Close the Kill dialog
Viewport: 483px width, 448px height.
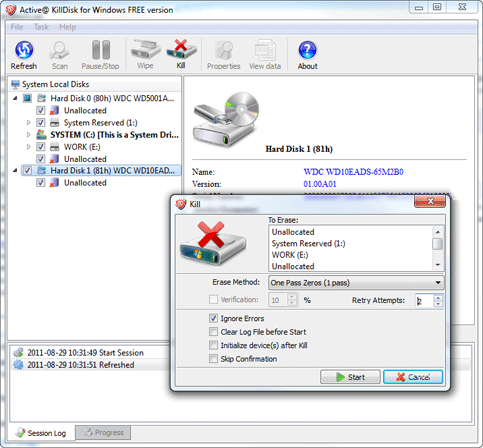click(x=430, y=201)
